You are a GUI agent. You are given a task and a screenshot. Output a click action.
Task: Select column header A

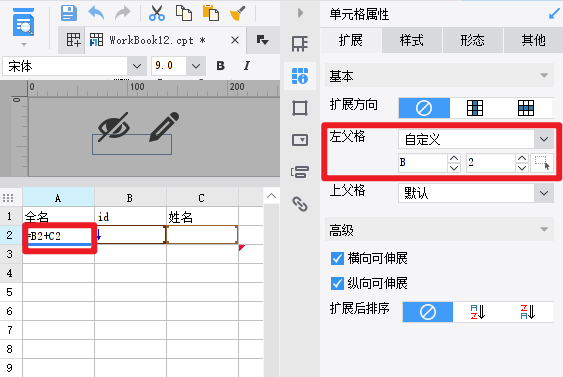point(58,198)
